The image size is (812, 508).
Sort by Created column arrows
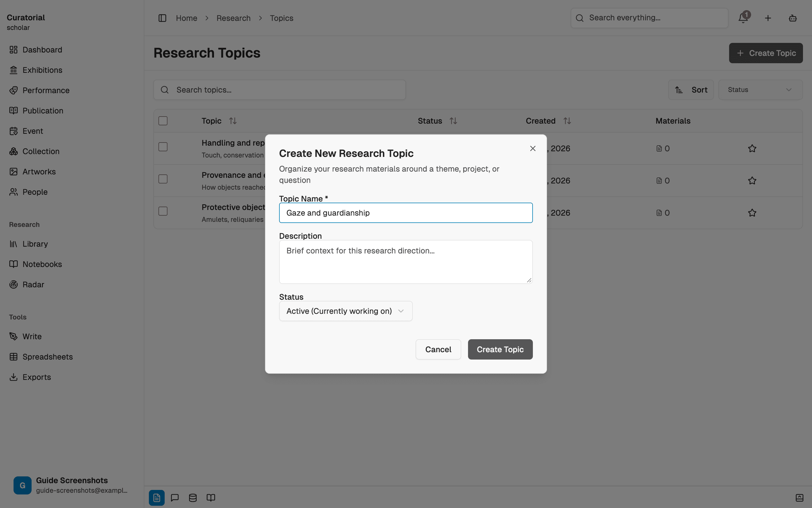(567, 121)
